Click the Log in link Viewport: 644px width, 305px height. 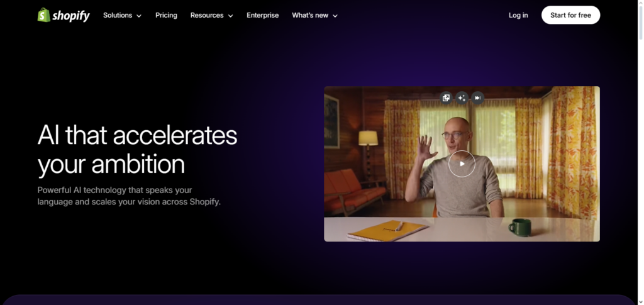[518, 15]
